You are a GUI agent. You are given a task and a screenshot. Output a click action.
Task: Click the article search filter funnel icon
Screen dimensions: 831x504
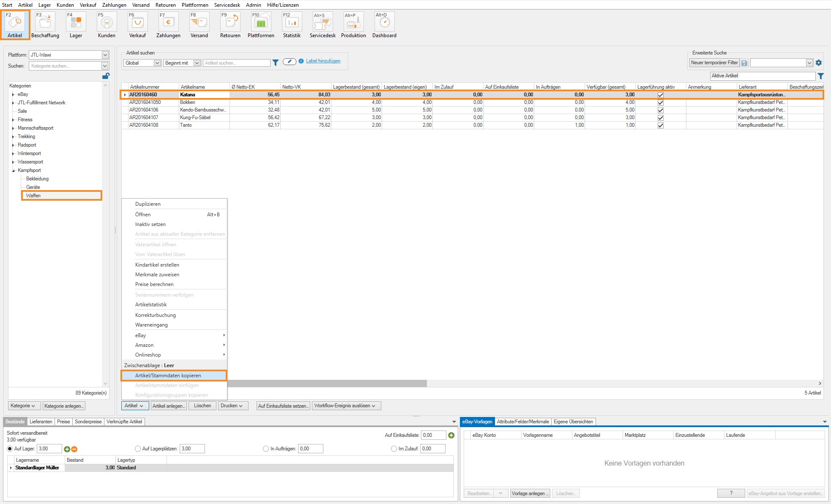[276, 63]
